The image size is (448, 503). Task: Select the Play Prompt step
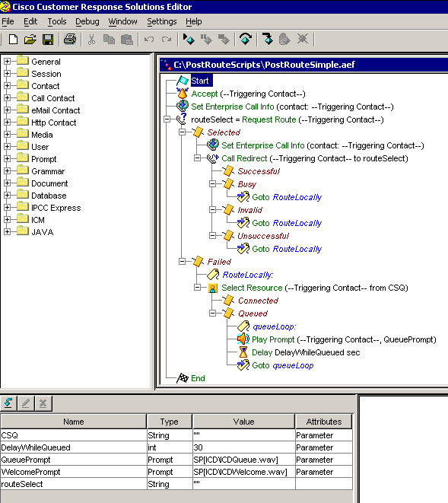click(x=344, y=339)
